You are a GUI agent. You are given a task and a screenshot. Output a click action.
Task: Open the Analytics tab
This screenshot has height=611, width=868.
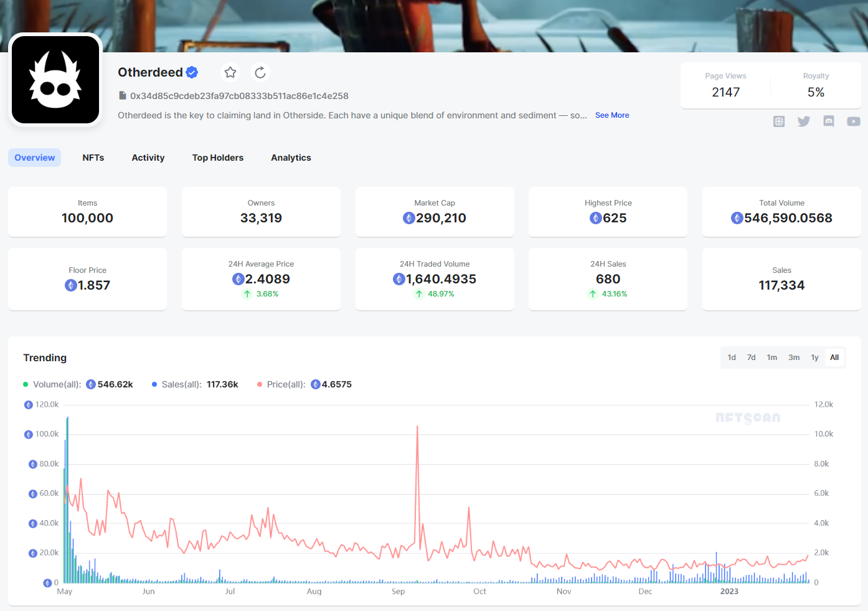point(291,158)
